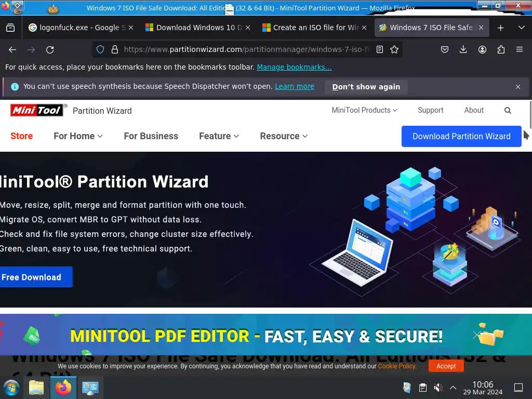Open the system settings taskbar icon
The height and width of the screenshot is (399, 532).
point(90,388)
